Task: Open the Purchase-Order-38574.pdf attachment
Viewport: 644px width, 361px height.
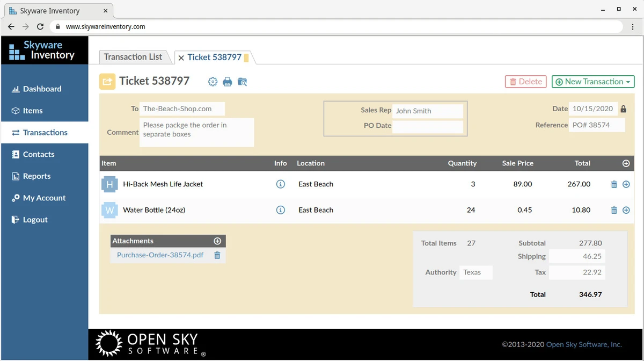Action: pos(159,255)
